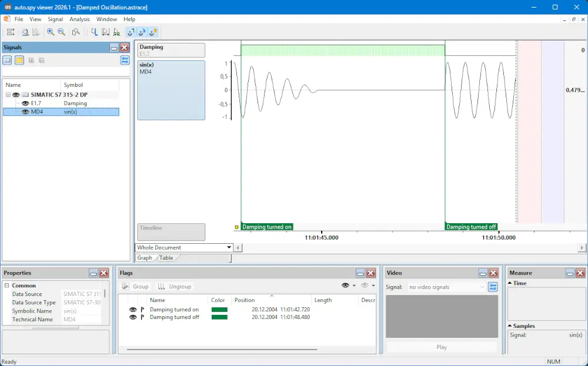Click the signal order arrangement toolbar icon
Viewport: 588px width, 366px height.
(11, 32)
